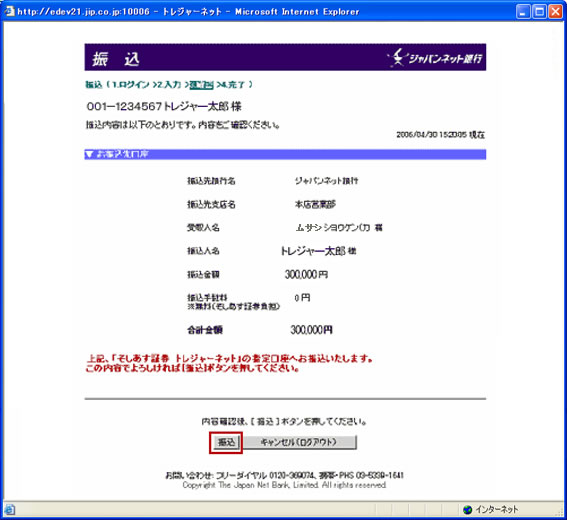Click the status bar page icon
Screen dimensions: 567x520
click(9, 510)
